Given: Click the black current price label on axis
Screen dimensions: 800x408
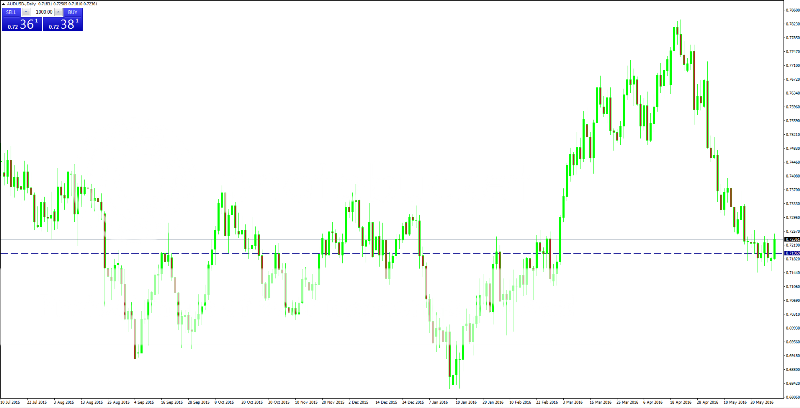Looking at the screenshot, I should point(792,240).
